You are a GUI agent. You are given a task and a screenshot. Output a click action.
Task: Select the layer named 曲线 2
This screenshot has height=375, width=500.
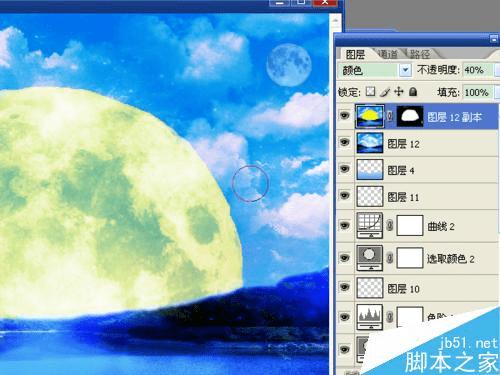(x=441, y=227)
